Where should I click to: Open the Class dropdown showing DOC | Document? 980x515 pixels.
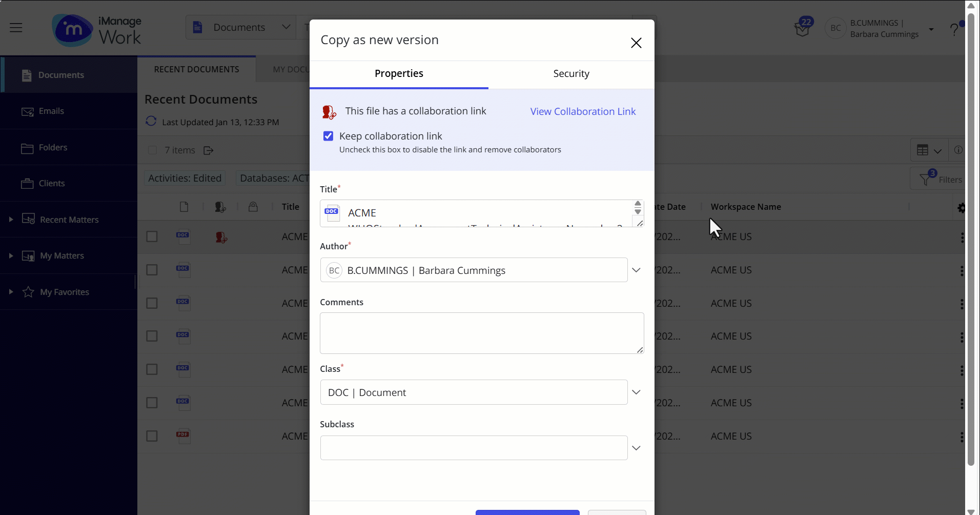coord(636,392)
